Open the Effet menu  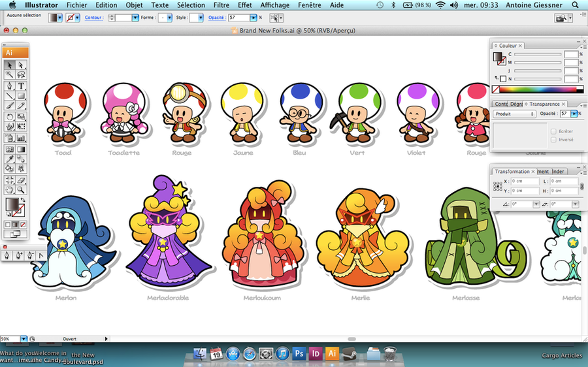[245, 5]
